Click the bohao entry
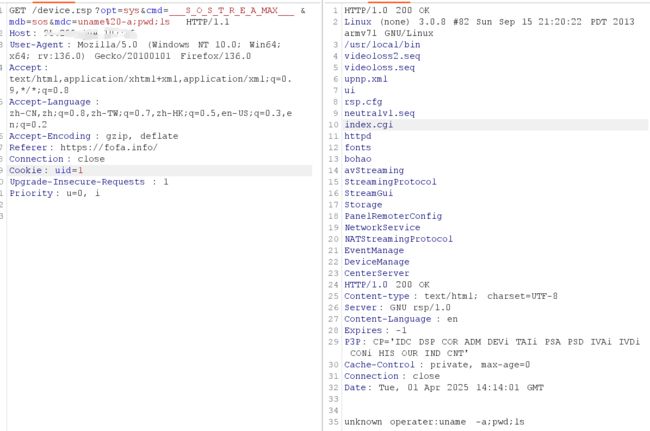This screenshot has height=431, width=650. tap(358, 159)
